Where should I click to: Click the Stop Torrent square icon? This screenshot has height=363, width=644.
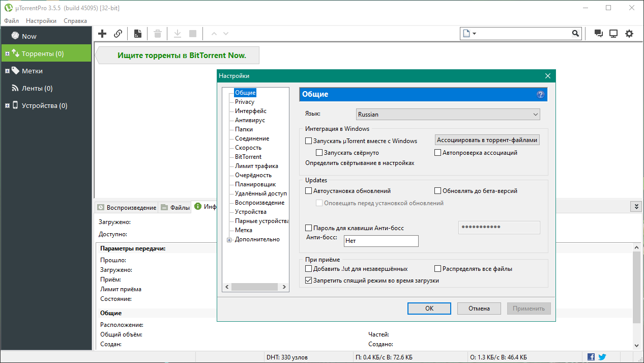click(193, 34)
